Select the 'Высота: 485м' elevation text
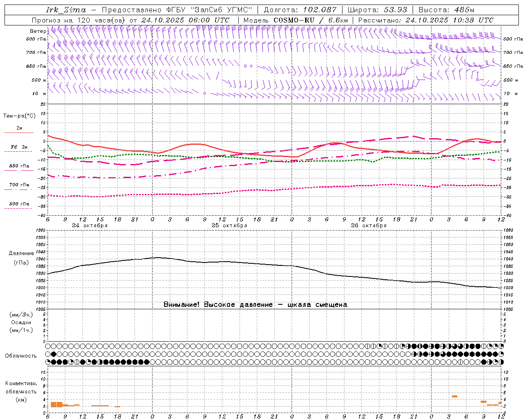This screenshot has width=525, height=420. click(446, 10)
